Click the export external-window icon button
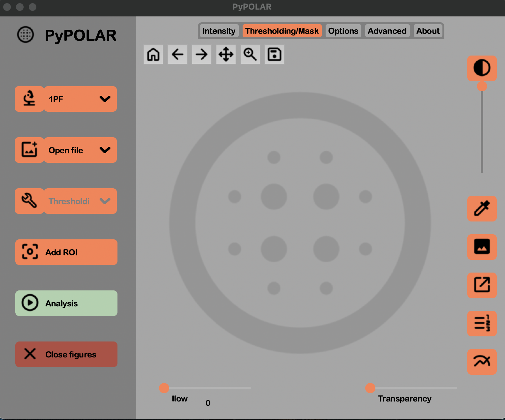The height and width of the screenshot is (420, 505). (482, 285)
